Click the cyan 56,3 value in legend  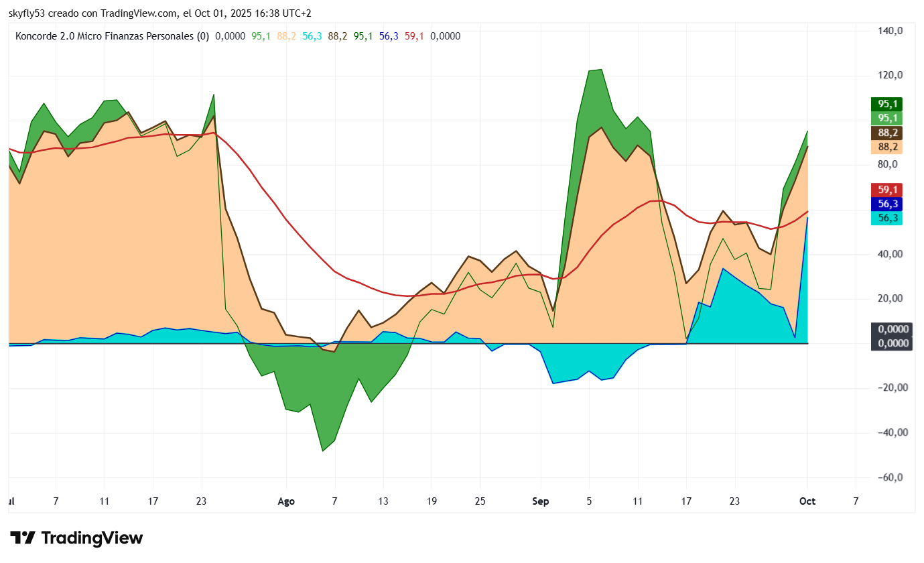click(312, 36)
